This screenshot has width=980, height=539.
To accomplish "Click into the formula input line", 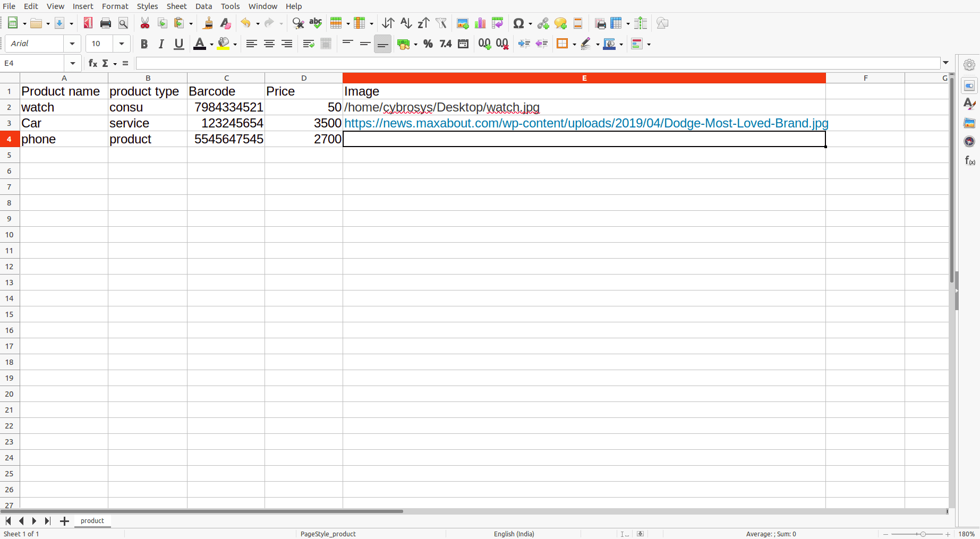I will click(x=538, y=63).
